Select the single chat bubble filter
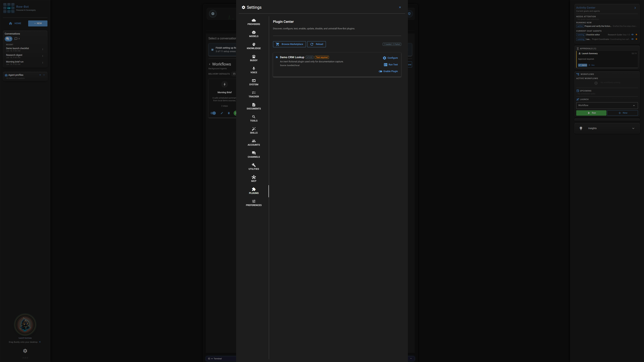This screenshot has width=644, height=362. pyautogui.click(x=17, y=39)
